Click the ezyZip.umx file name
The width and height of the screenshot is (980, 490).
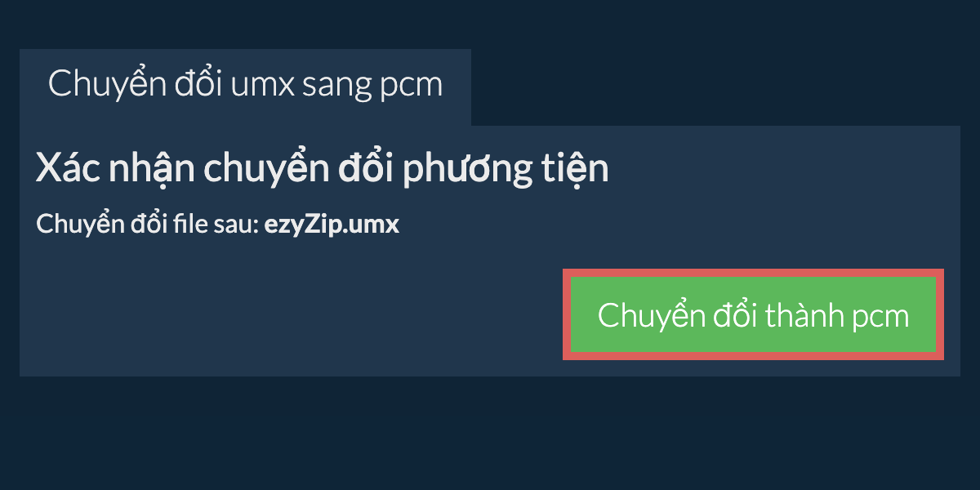(x=332, y=225)
